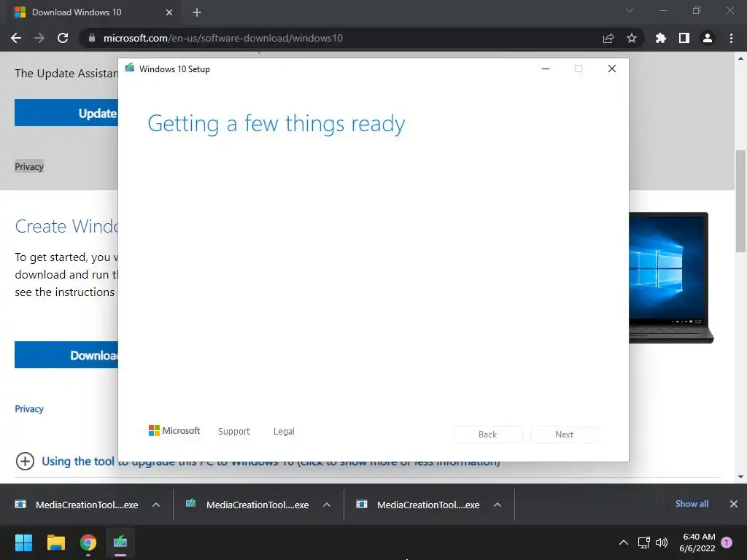The height and width of the screenshot is (560, 747).
Task: Open the upper Privacy link on webpage
Action: click(29, 167)
